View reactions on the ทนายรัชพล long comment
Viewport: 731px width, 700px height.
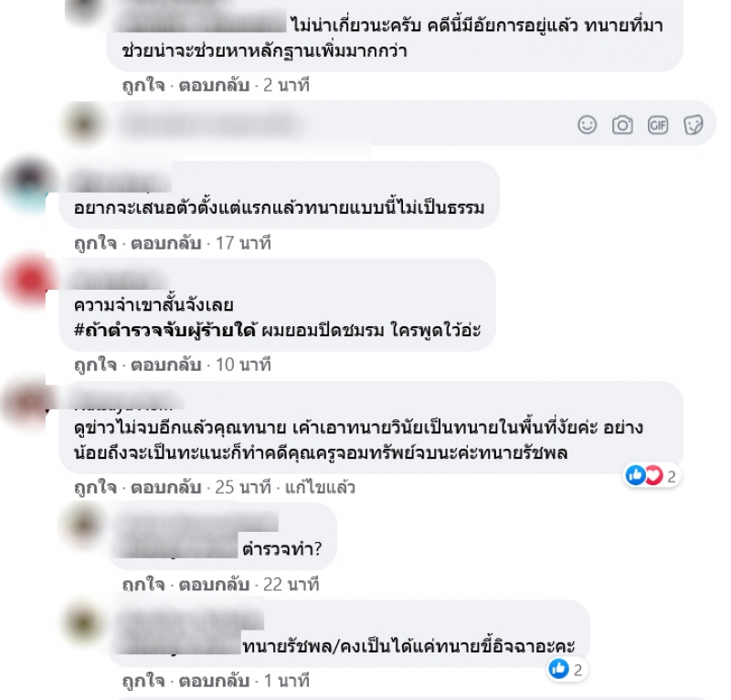point(652,476)
